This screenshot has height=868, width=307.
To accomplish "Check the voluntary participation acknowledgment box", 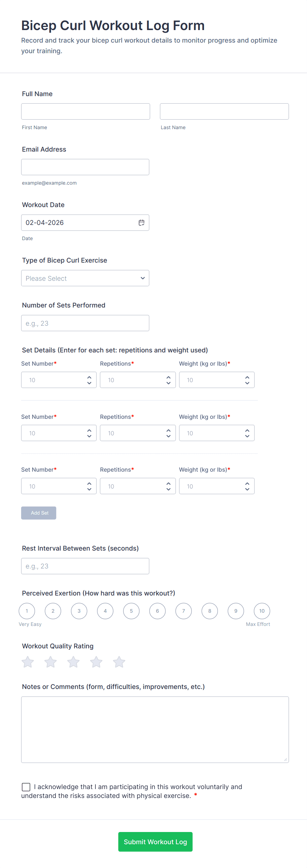I will click(26, 787).
